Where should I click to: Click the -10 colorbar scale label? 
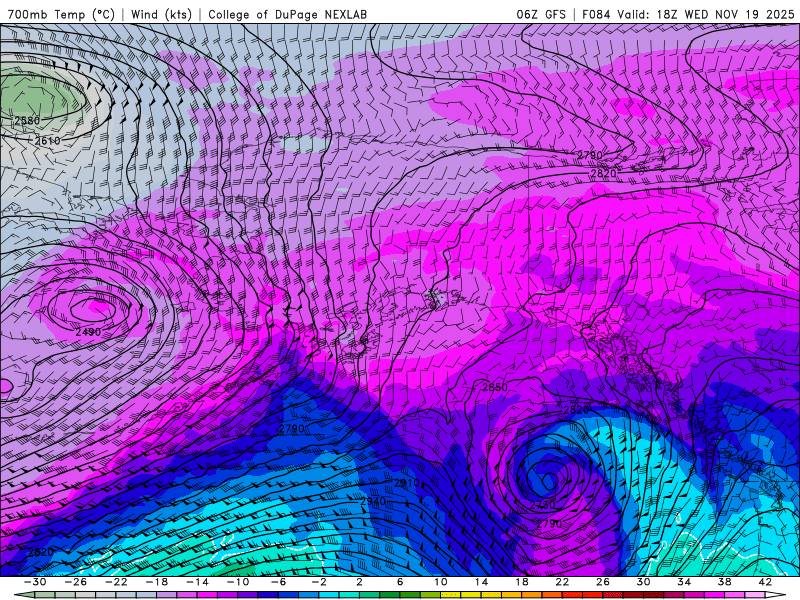tap(238, 582)
